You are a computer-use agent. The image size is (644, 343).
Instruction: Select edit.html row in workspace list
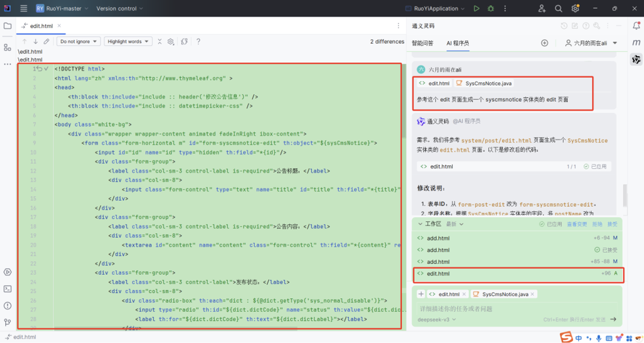[518, 273]
